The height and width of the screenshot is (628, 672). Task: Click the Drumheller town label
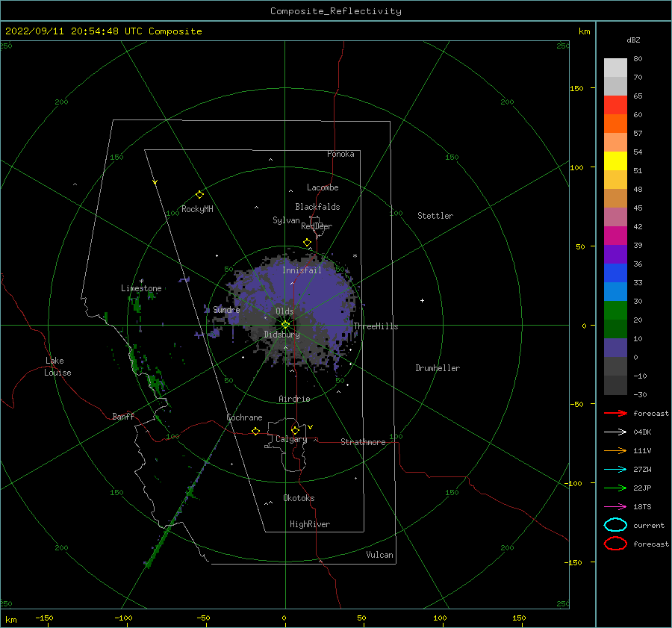[x=438, y=368]
